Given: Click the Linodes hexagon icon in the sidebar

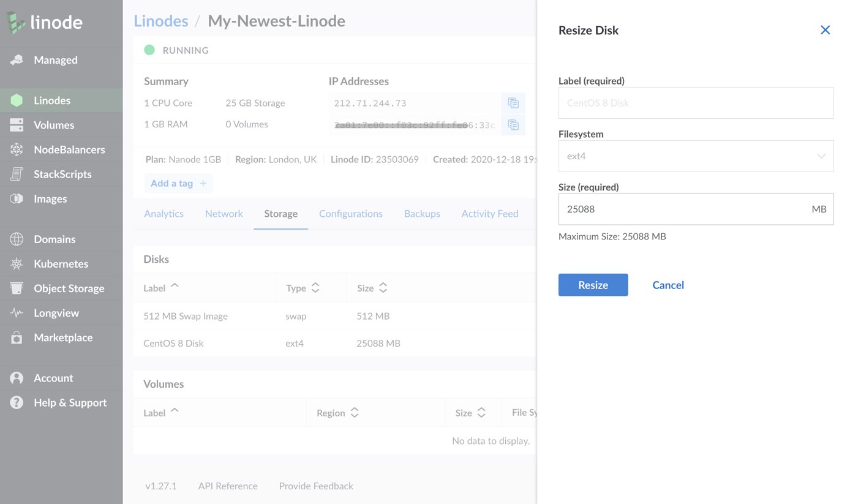Looking at the screenshot, I should tap(17, 100).
